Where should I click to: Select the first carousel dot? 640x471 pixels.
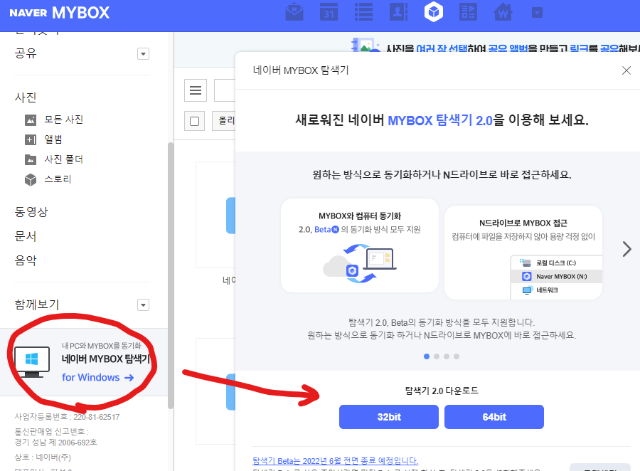[427, 356]
